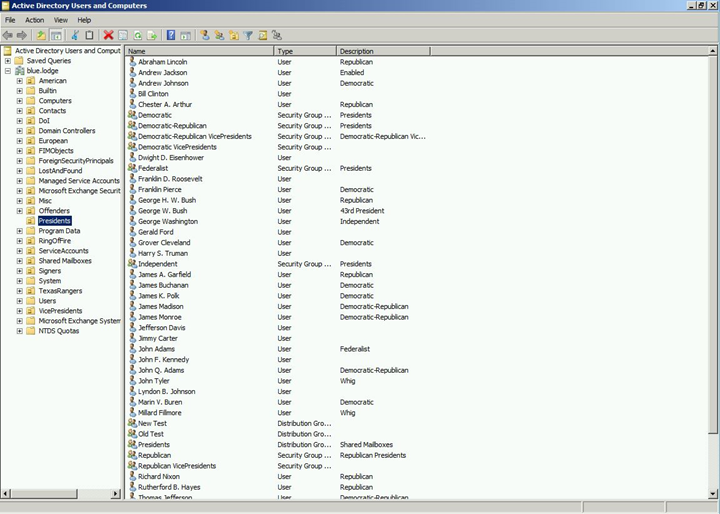This screenshot has height=514, width=720.
Task: Select the ServiceAccounts tree folder
Action: point(63,251)
